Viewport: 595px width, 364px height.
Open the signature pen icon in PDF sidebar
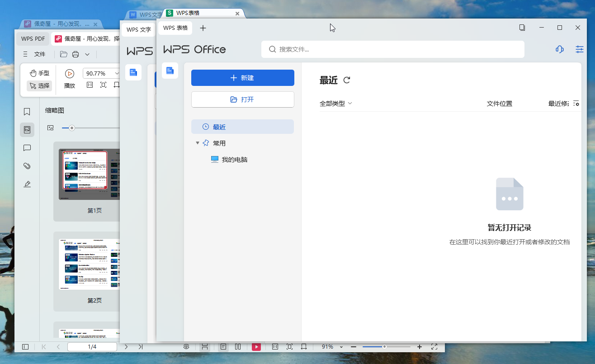pos(27,184)
